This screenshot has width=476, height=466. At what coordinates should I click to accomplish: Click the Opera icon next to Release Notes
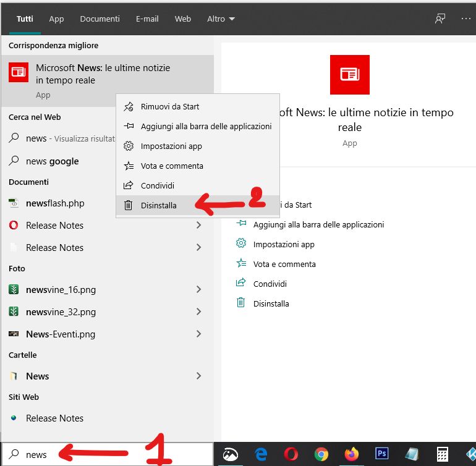point(14,225)
